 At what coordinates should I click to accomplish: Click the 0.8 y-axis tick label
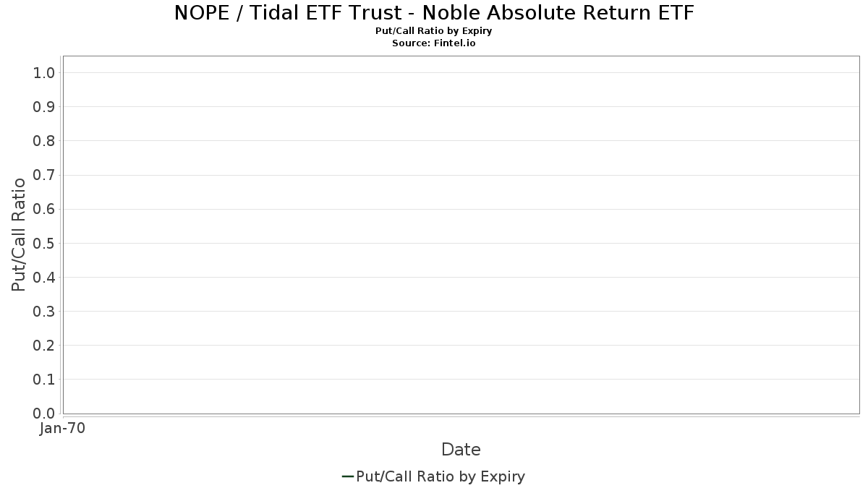(x=44, y=140)
